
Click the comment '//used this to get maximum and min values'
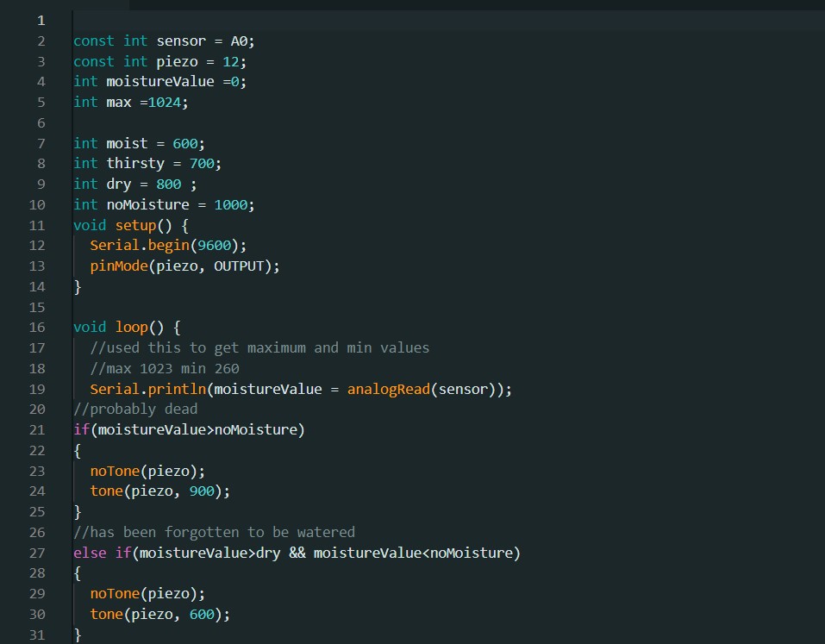[259, 347]
